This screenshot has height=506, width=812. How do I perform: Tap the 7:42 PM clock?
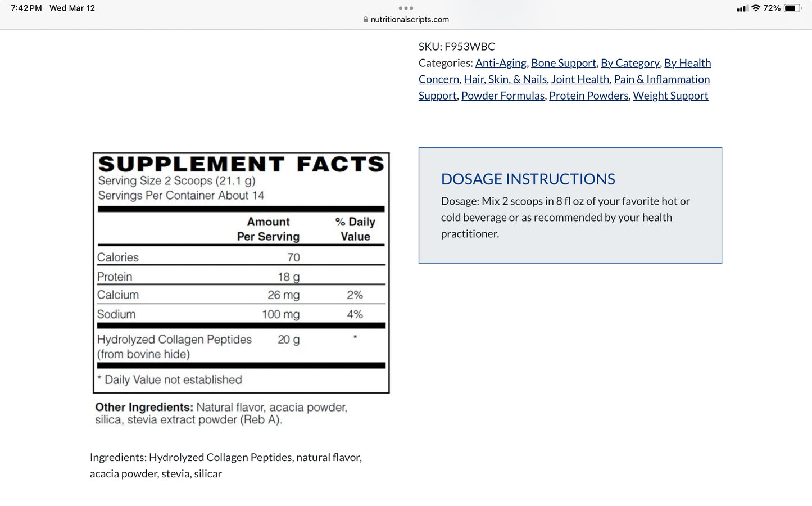pos(26,8)
